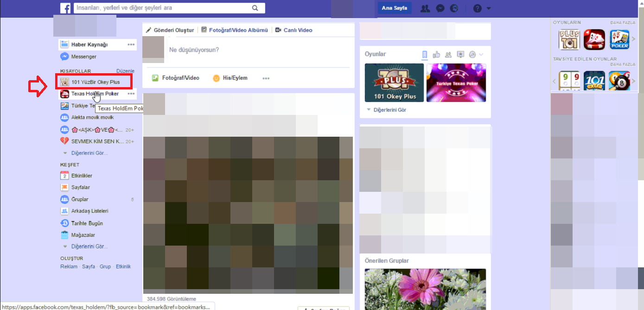Open the account menu dropdown arrow
This screenshot has height=310, width=644.
click(x=489, y=8)
